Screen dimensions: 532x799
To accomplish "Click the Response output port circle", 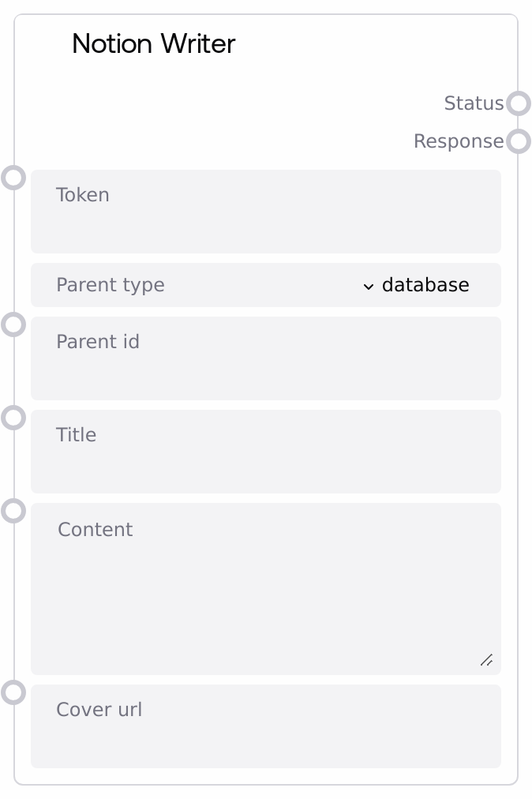I will (x=518, y=141).
